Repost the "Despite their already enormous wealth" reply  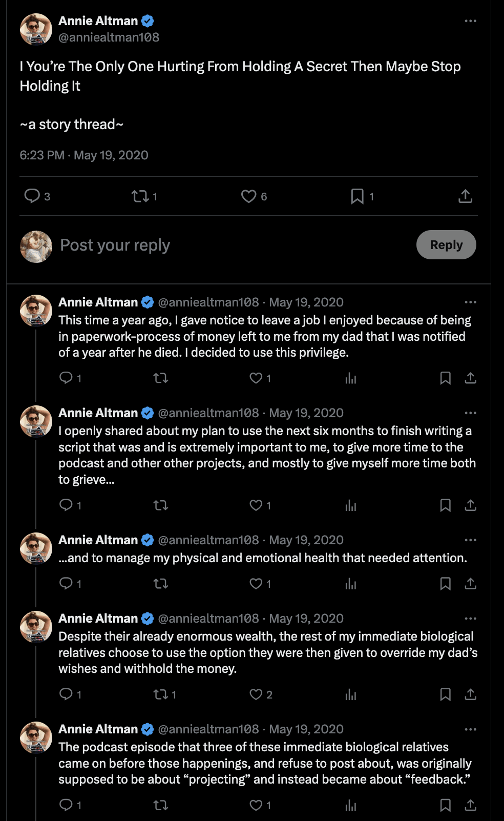pos(161,694)
